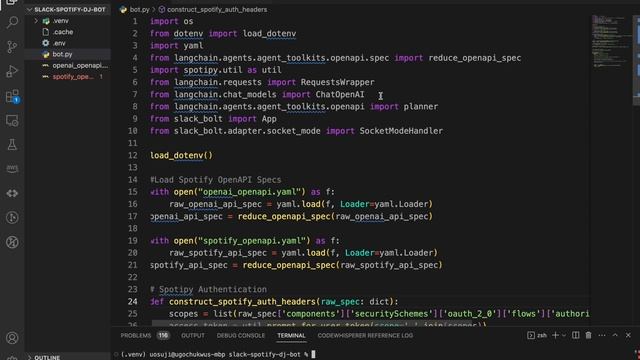Image resolution: width=640 pixels, height=360 pixels.
Task: Open the Accounts menu icon
Action: point(12,338)
